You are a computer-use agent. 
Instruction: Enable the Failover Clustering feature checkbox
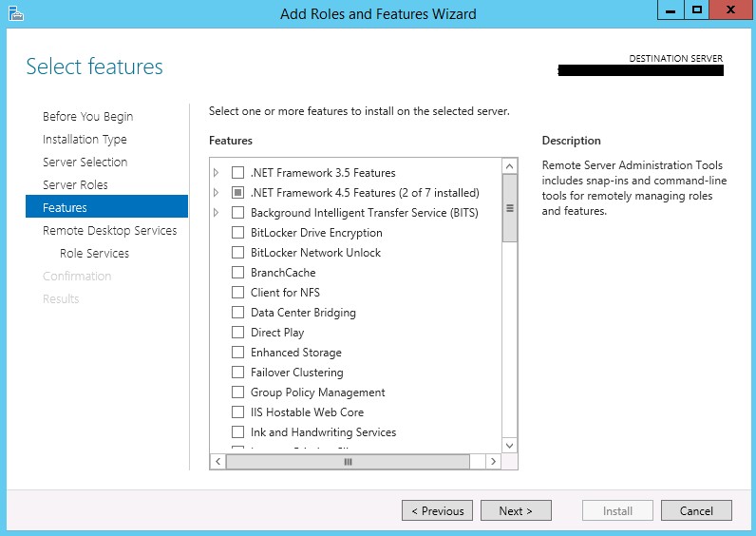[238, 373]
